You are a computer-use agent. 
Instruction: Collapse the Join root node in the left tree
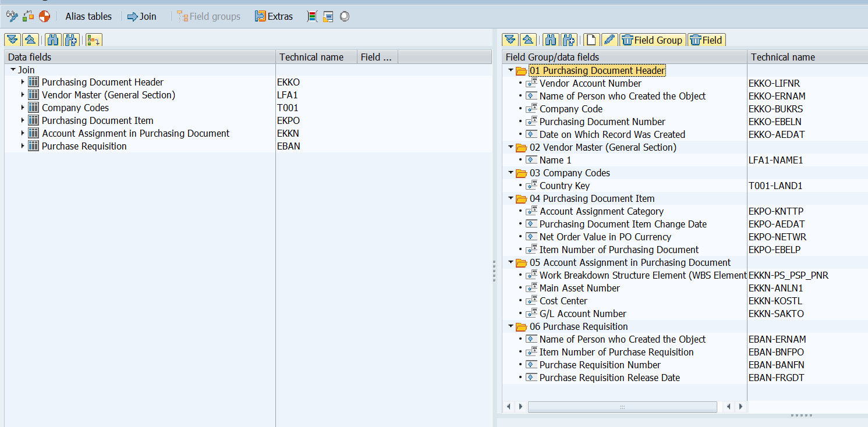[12, 69]
